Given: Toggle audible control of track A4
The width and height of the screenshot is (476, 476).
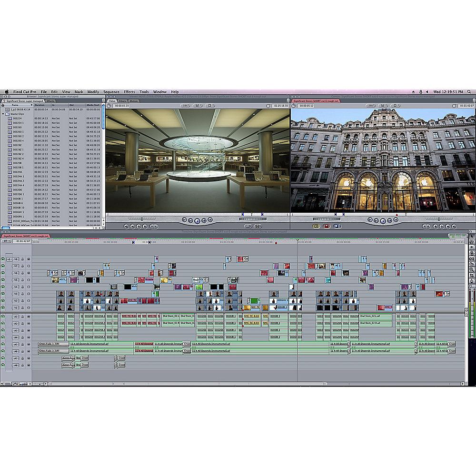Looking at the screenshot, I should pyautogui.click(x=3, y=337).
